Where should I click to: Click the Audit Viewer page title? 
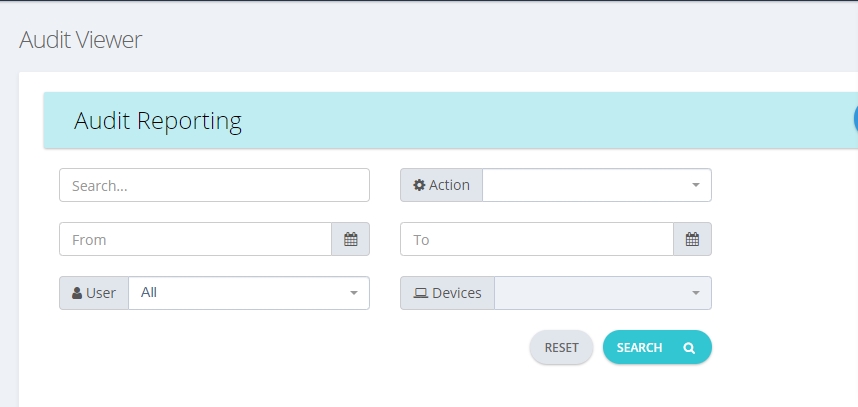click(x=80, y=40)
